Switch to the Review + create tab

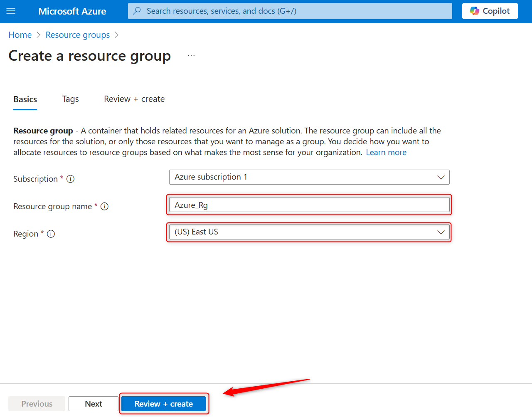(x=134, y=99)
